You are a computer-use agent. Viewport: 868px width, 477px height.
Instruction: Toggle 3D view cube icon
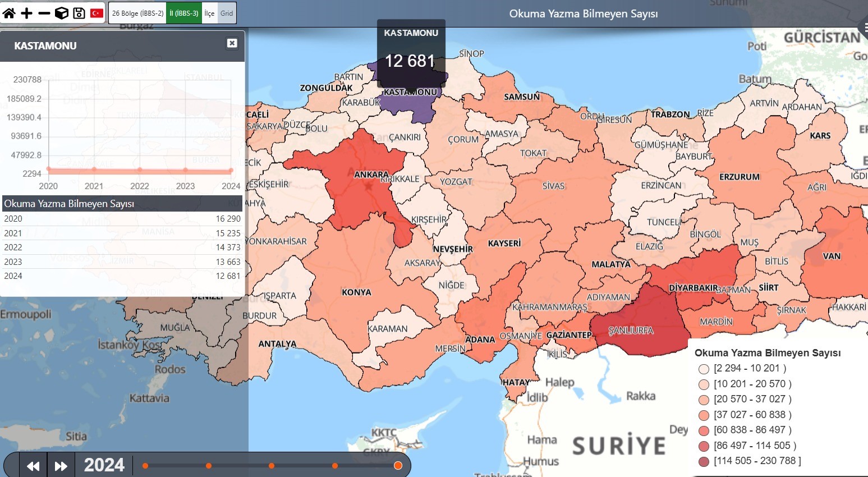62,13
